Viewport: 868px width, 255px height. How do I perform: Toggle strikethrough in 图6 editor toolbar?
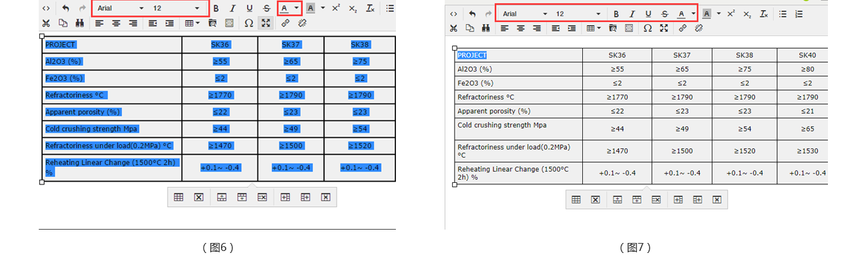266,9
